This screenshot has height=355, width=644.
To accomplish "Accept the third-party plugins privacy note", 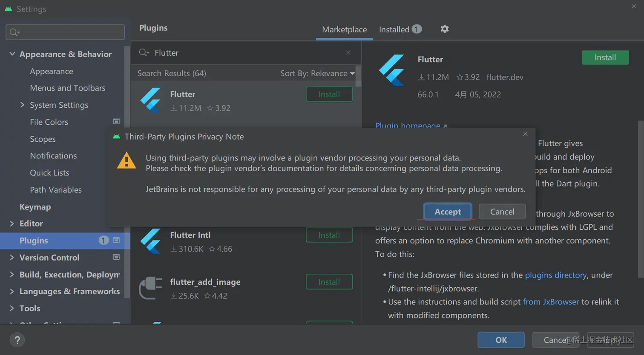I will click(447, 212).
